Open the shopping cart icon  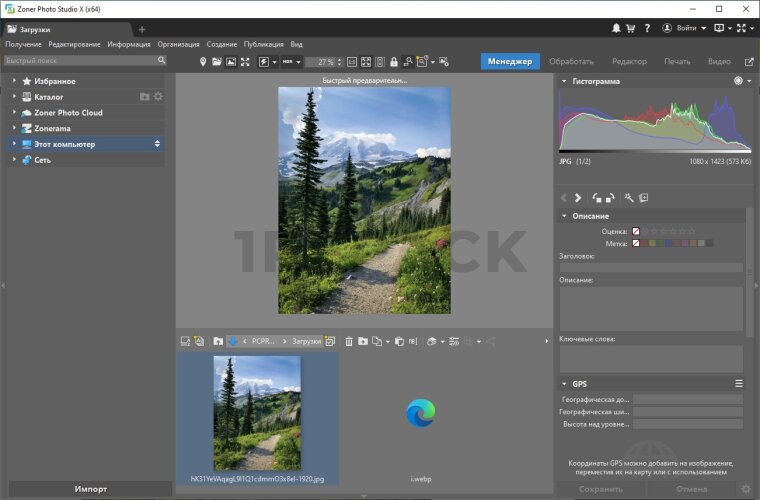click(x=631, y=29)
